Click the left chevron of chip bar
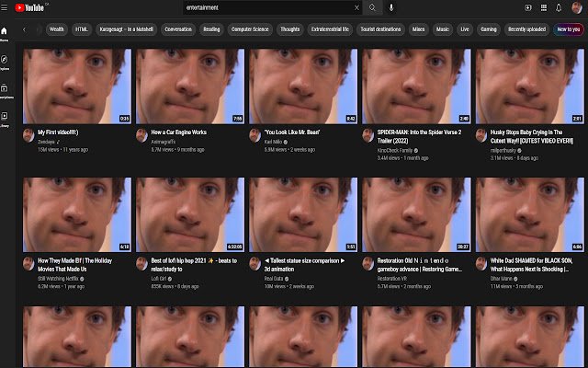Image resolution: width=588 pixels, height=368 pixels. point(25,29)
